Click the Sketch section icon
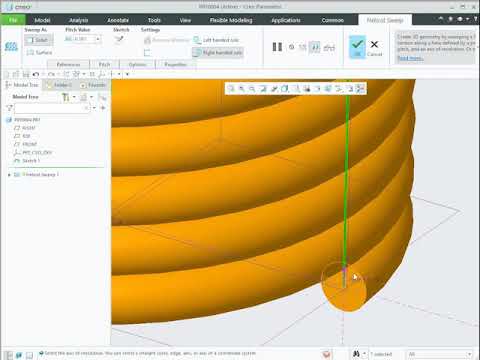The width and height of the screenshot is (480, 360). pos(119,40)
